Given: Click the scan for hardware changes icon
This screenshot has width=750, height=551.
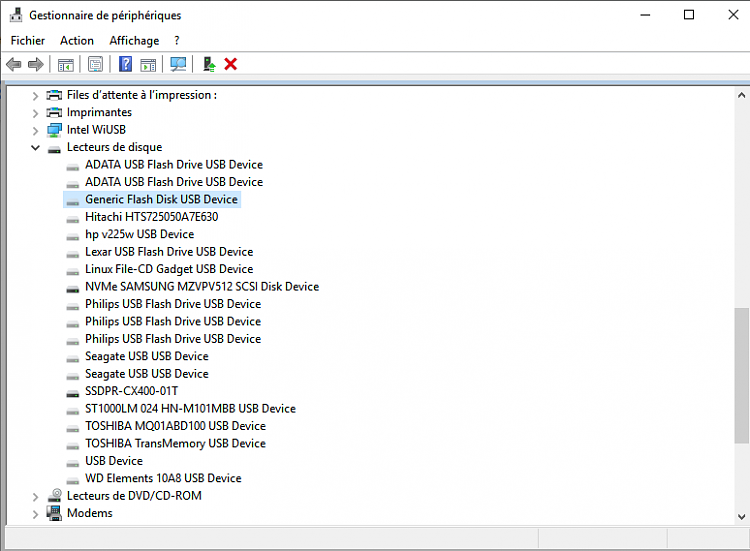Looking at the screenshot, I should [179, 64].
